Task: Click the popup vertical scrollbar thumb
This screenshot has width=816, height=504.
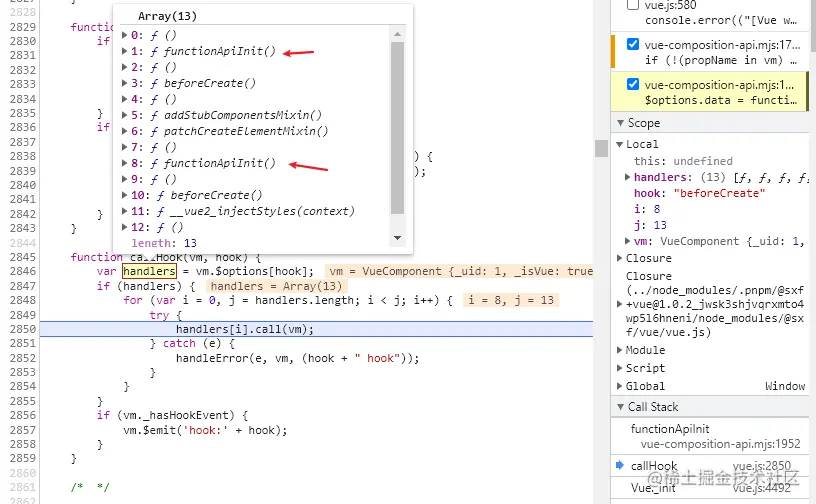Action: point(398,128)
